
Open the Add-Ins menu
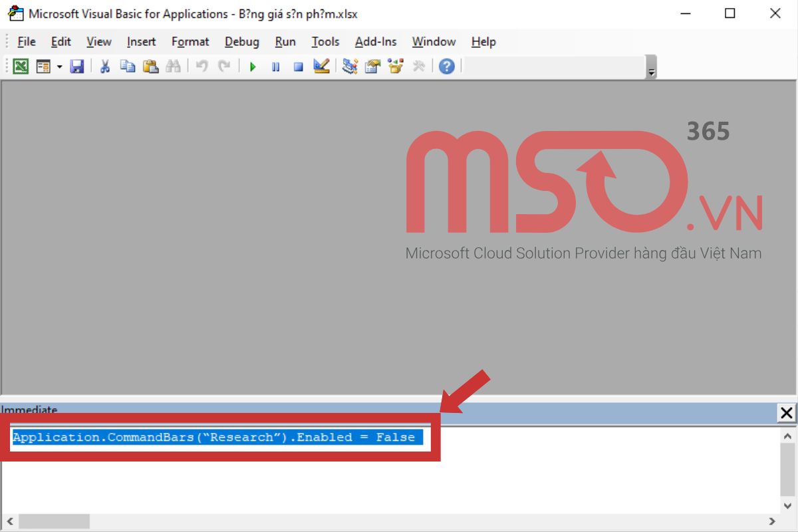(x=376, y=41)
